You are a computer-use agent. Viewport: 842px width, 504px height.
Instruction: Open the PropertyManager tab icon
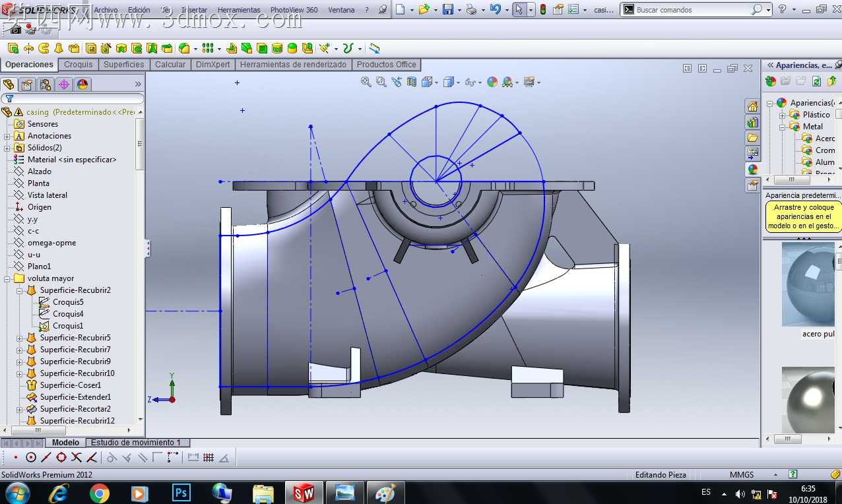tap(27, 84)
